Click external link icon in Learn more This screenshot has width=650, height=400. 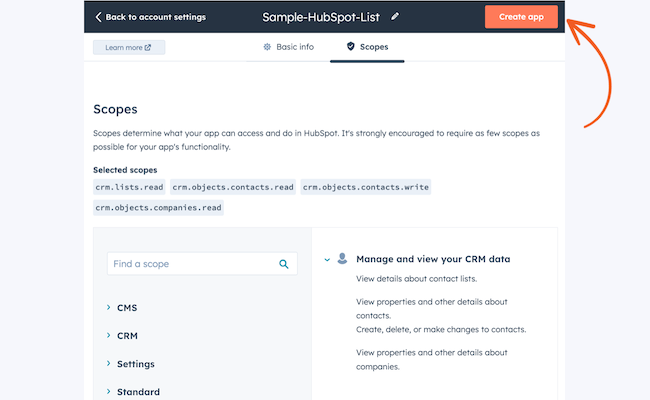(148, 47)
